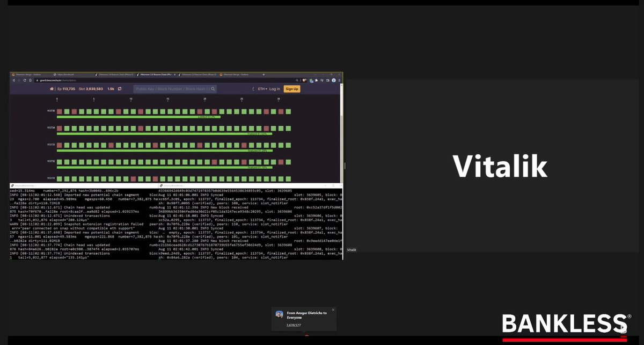Click the browser home icon in the toolbar
Viewport: 644px width, 345px height.
(30, 80)
